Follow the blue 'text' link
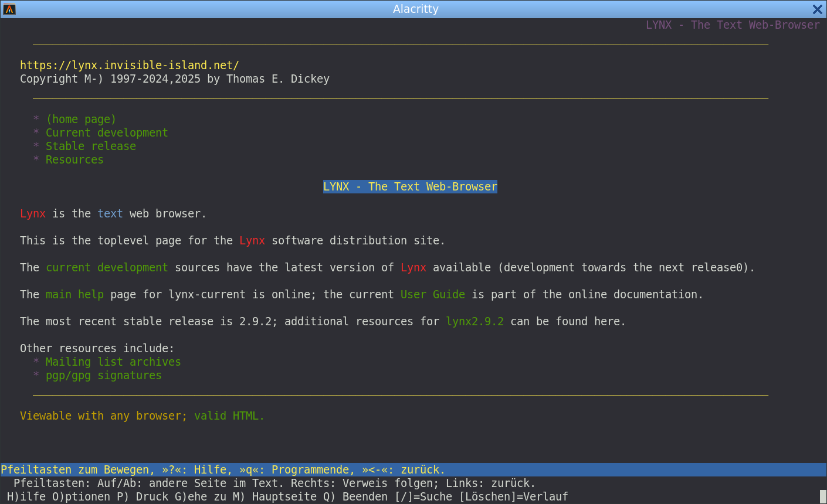 tap(110, 213)
